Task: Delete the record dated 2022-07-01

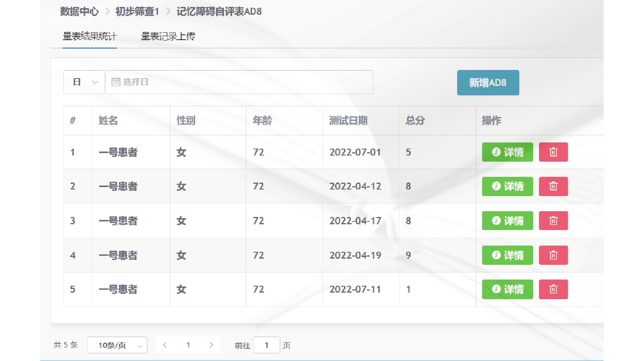Action: (553, 152)
